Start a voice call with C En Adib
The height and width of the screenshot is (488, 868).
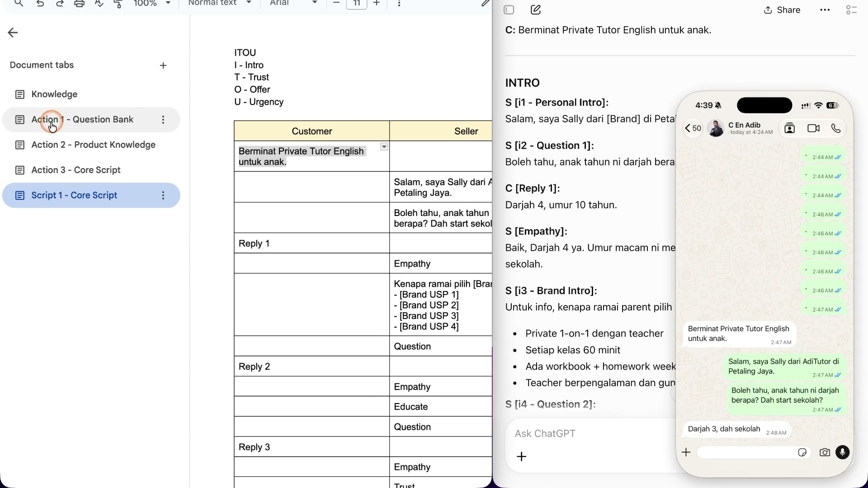836,129
